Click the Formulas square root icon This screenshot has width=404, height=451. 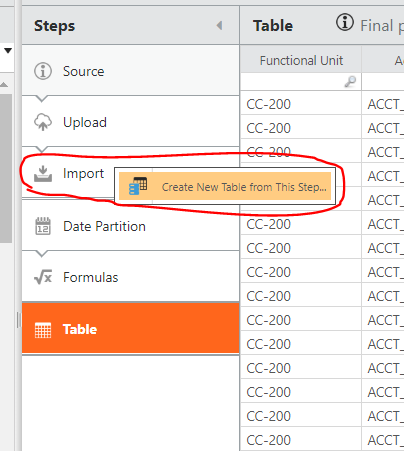(43, 277)
